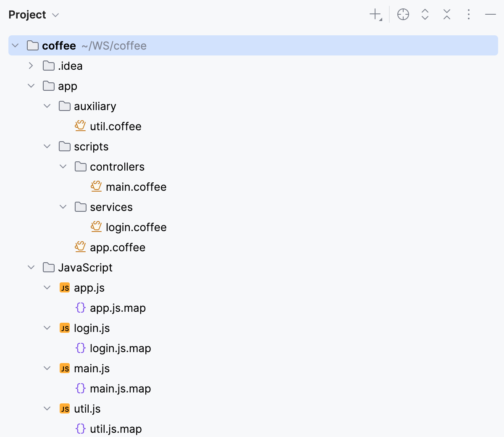The height and width of the screenshot is (437, 504).
Task: Click the JS icon beside util.js
Action: point(65,408)
